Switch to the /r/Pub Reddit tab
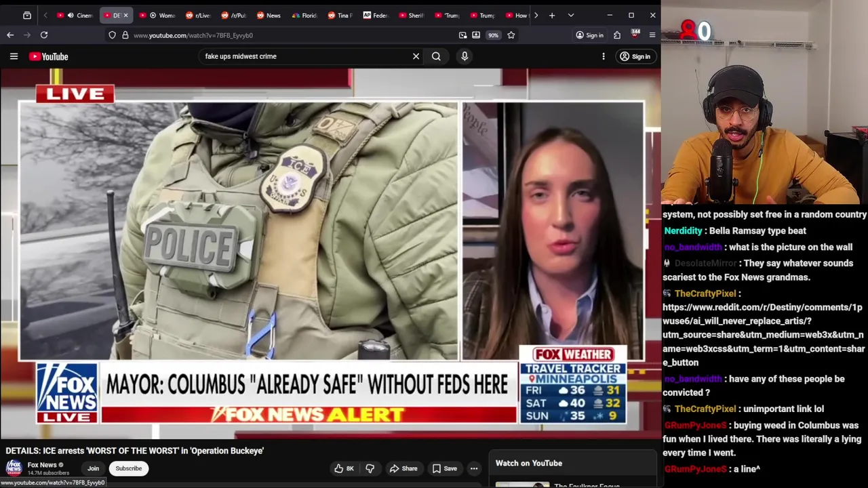Viewport: 868px width, 488px height. pos(234,15)
